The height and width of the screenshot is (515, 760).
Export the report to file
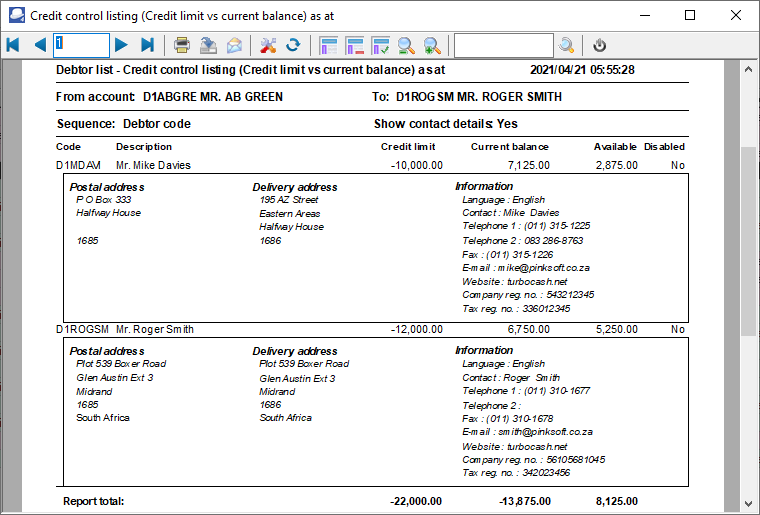pos(208,45)
